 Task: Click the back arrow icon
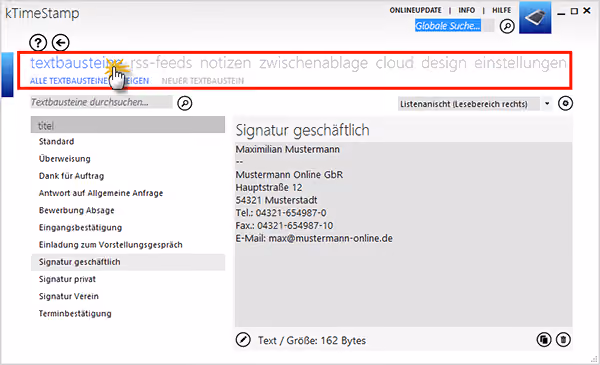(60, 42)
